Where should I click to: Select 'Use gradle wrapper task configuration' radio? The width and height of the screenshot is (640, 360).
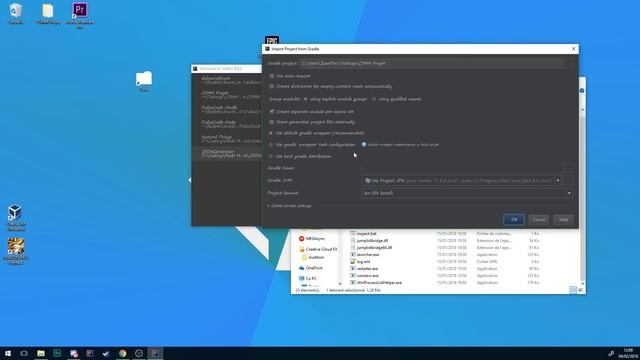pos(271,145)
